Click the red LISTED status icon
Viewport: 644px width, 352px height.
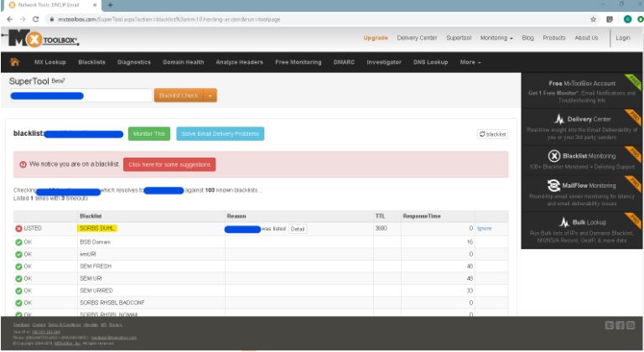(x=18, y=229)
